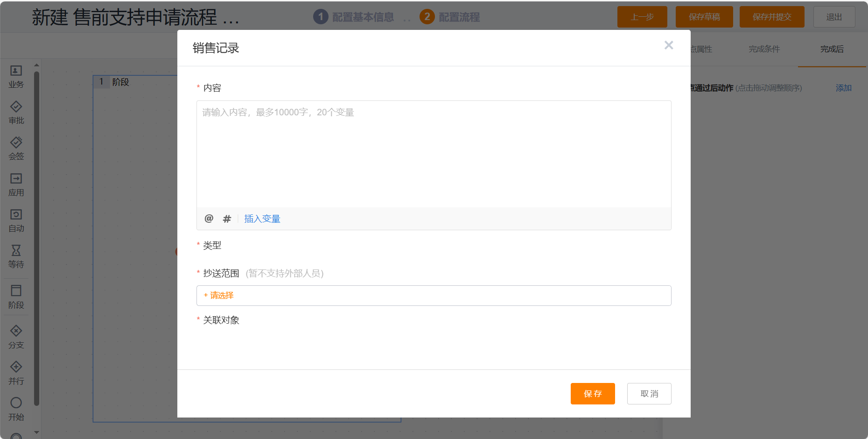Viewport: 868px width, 439px height.
Task: Go to step 1 配置基本信息
Action: coord(353,17)
